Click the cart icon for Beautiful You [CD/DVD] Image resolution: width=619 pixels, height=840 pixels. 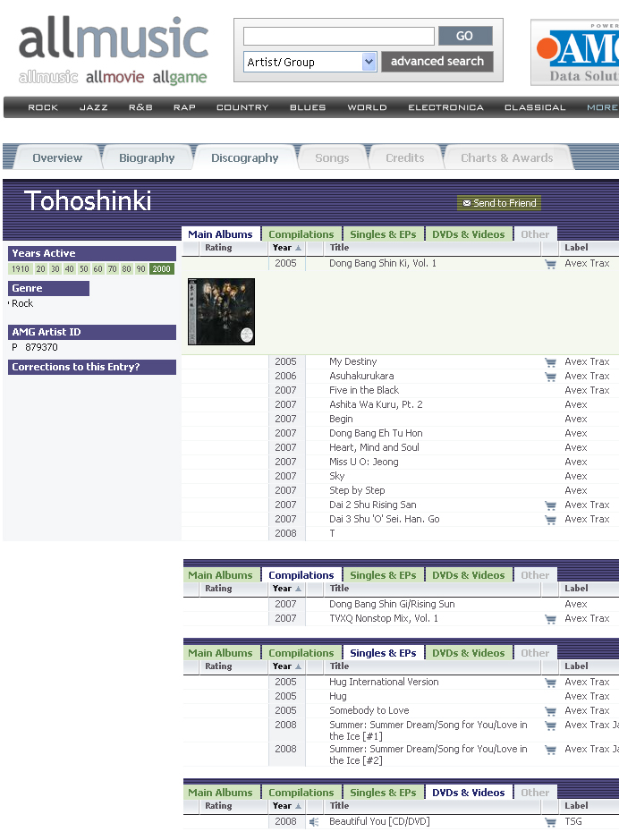[550, 822]
